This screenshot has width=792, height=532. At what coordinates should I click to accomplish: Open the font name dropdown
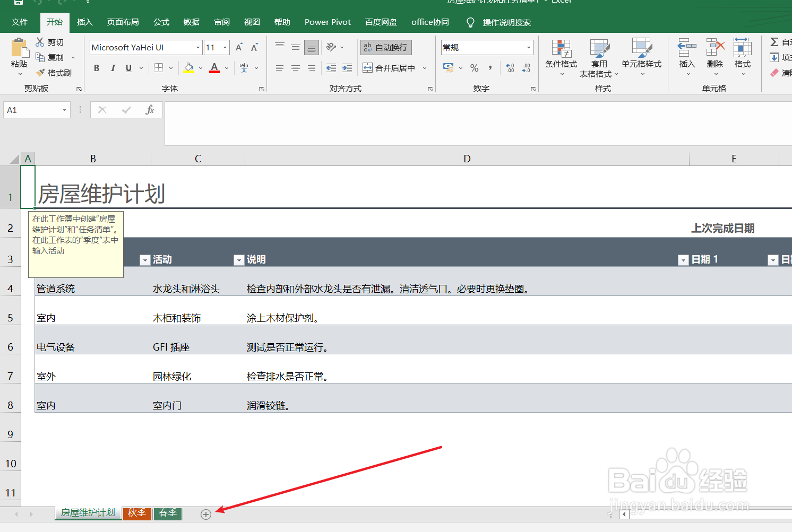pyautogui.click(x=198, y=47)
